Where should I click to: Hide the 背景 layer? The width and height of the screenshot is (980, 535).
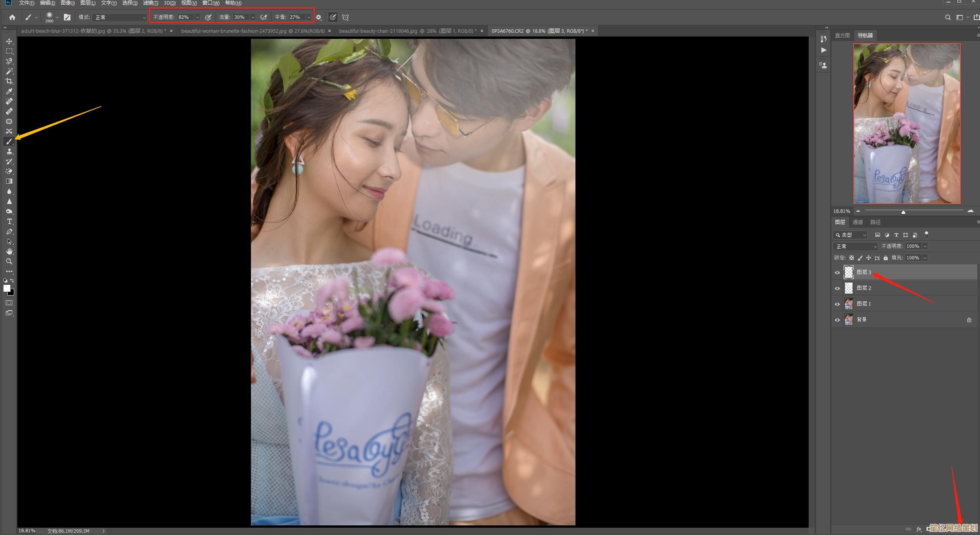[837, 320]
